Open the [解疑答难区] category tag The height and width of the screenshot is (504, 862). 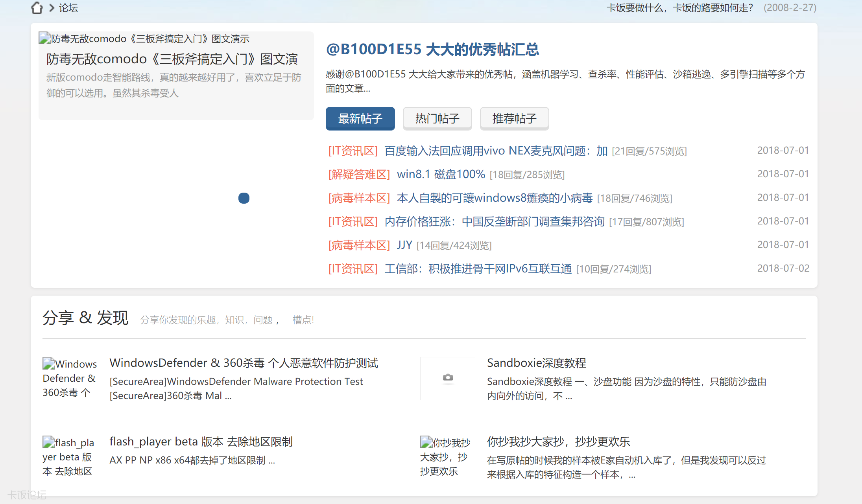[x=359, y=175]
